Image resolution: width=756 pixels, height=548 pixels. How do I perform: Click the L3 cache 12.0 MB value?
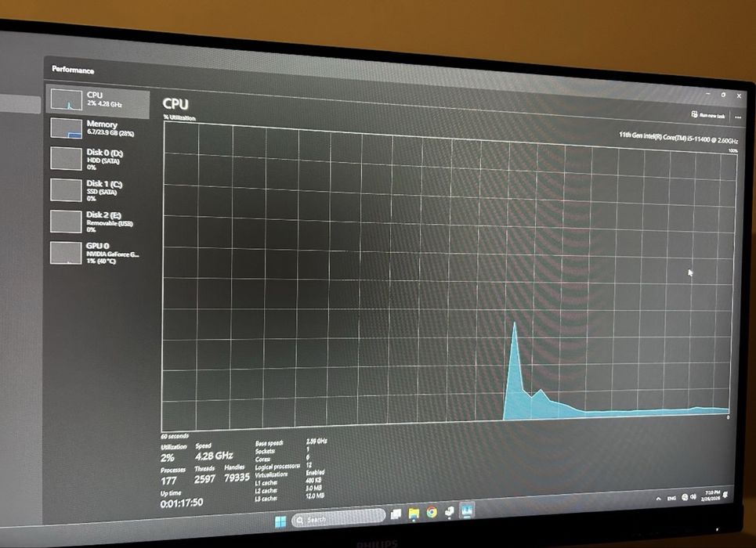(x=315, y=496)
